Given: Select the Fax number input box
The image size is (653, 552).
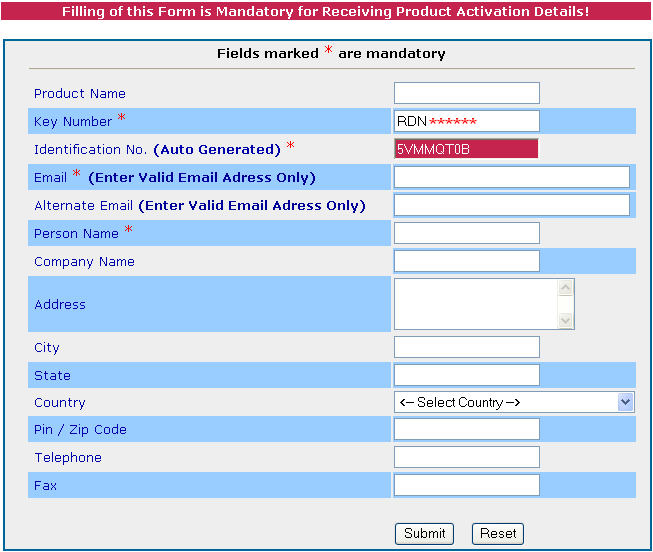Looking at the screenshot, I should [467, 485].
